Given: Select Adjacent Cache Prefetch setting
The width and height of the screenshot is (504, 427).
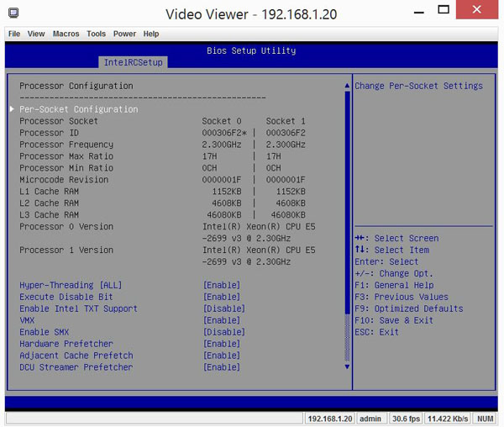Looking at the screenshot, I should pyautogui.click(x=76, y=356).
